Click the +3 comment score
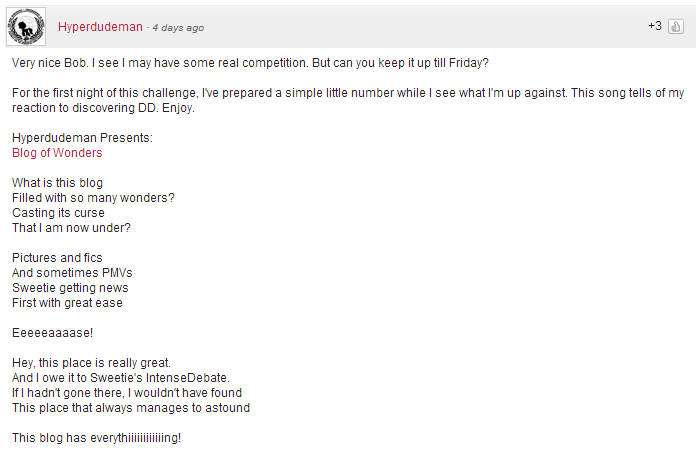 click(655, 26)
